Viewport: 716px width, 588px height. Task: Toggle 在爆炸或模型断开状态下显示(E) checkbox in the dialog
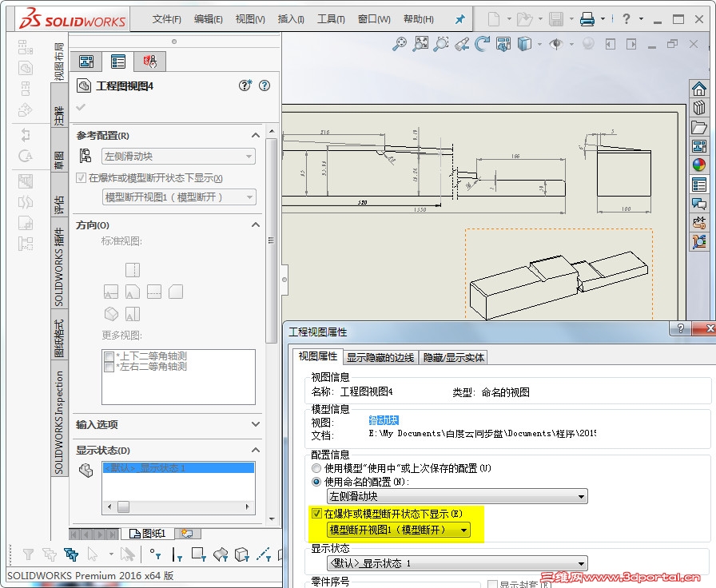[x=316, y=514]
